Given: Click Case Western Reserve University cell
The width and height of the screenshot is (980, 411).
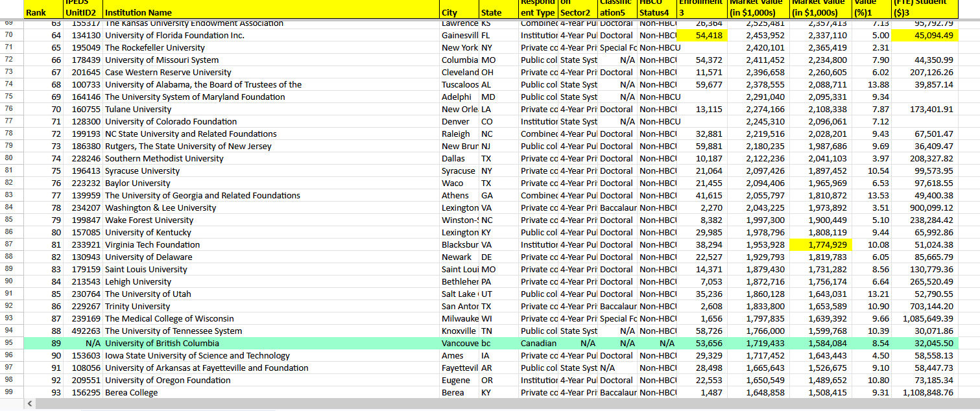Looking at the screenshot, I should [x=270, y=72].
